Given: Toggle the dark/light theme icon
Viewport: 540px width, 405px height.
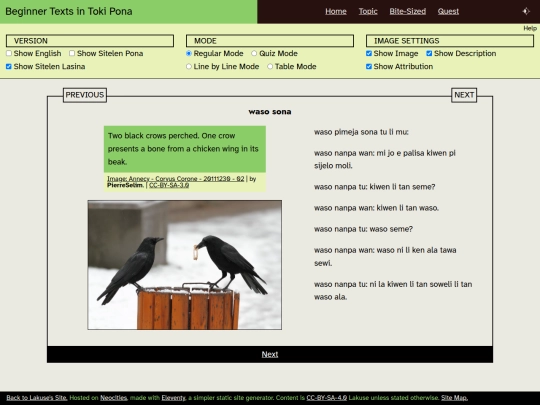Looking at the screenshot, I should [526, 11].
